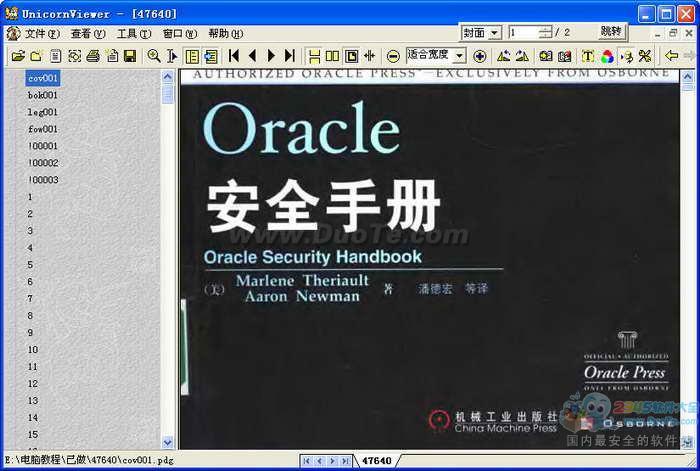Click the export page icon beside Print
Viewport: 700px width, 471px height.
(112, 56)
